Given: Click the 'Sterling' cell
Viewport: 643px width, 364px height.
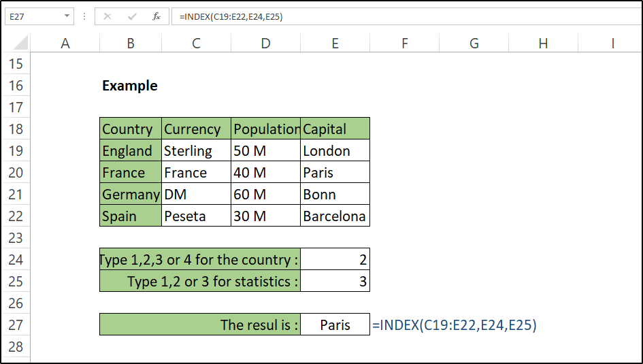Looking at the screenshot, I should click(x=196, y=150).
